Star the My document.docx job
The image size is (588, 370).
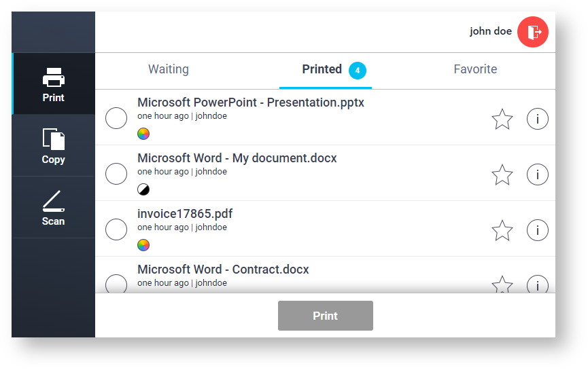[x=502, y=174]
